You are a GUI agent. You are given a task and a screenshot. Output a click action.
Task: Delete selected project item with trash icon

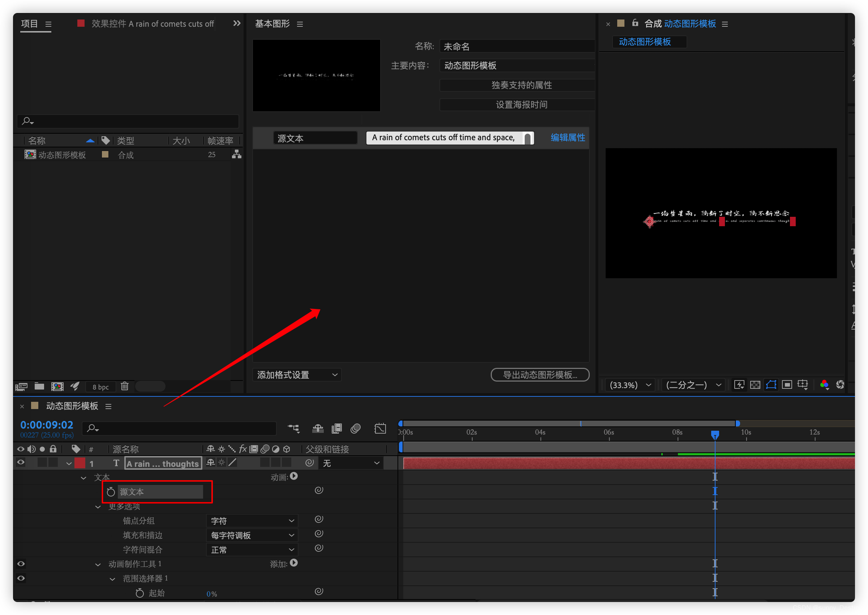tap(125, 386)
